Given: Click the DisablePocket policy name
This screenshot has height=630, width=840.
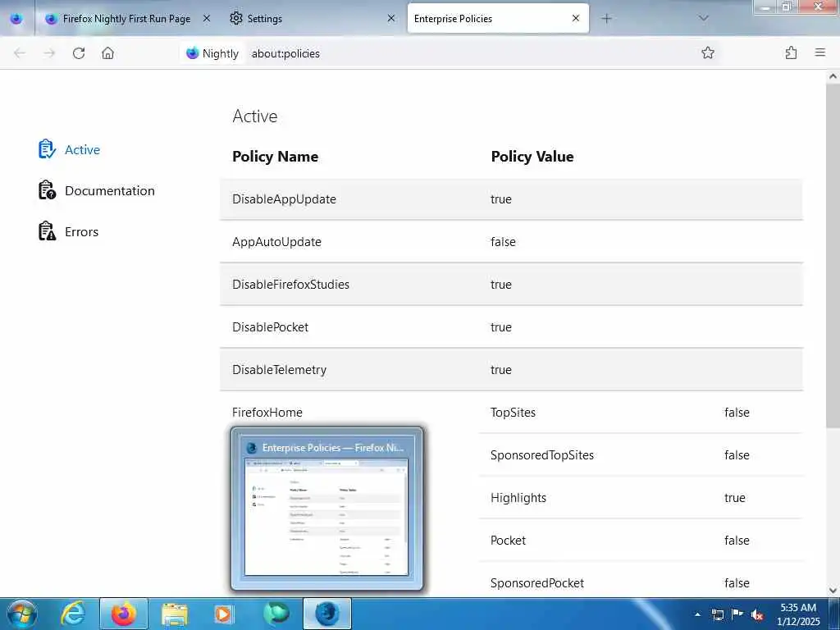Looking at the screenshot, I should click(270, 327).
